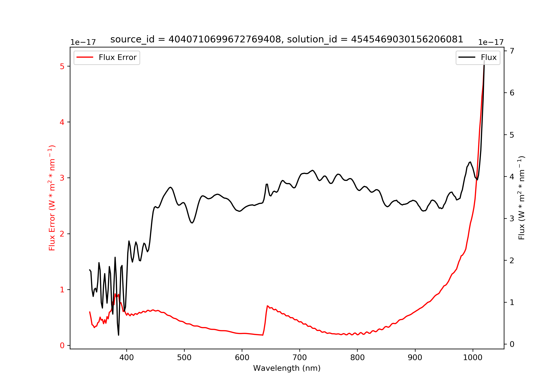Click the red 3 tick on left axis
The height and width of the screenshot is (392, 560).
(62, 178)
